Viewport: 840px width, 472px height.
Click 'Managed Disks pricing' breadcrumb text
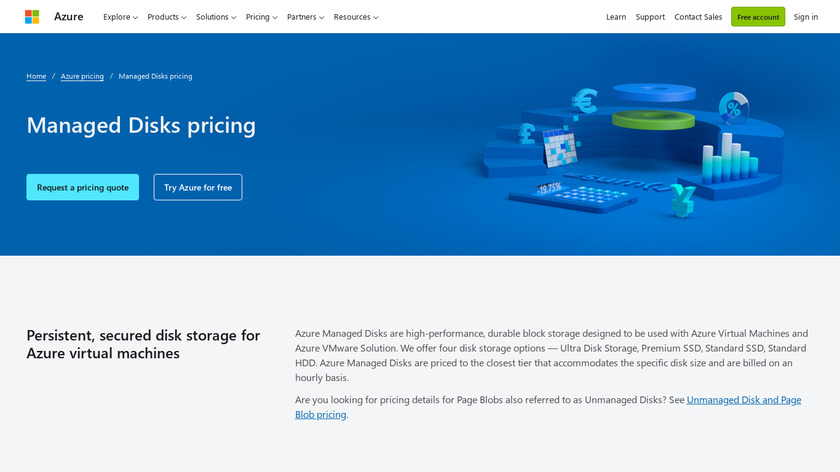coord(155,77)
